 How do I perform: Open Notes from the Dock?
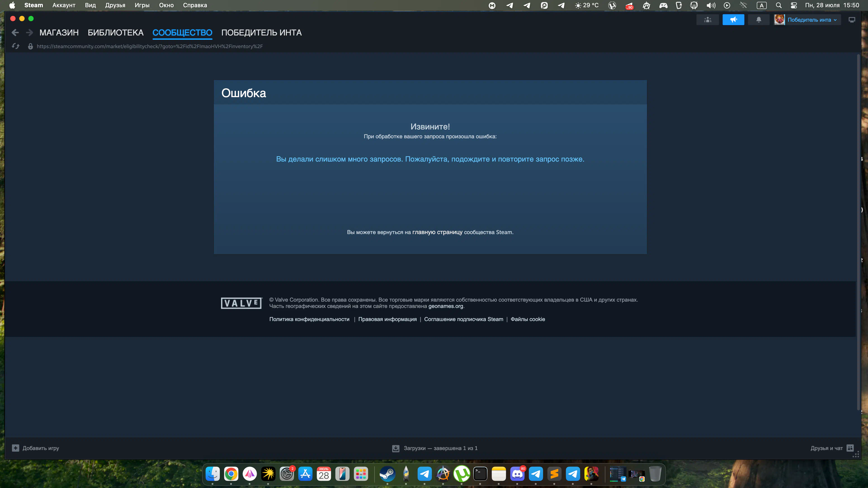pos(499,474)
